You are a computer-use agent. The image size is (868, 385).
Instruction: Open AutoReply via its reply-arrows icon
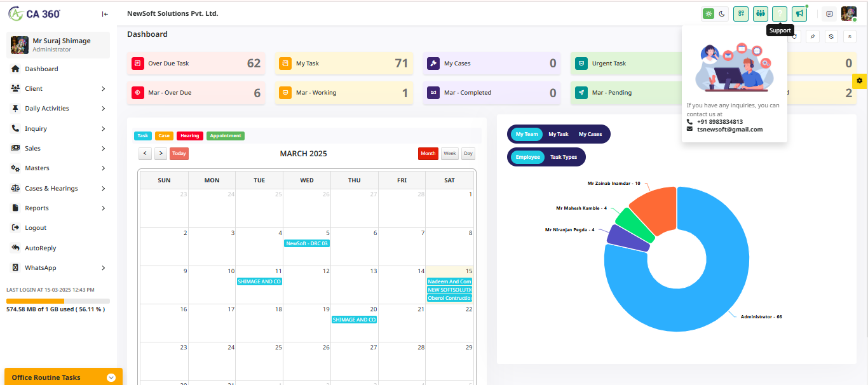click(x=15, y=248)
